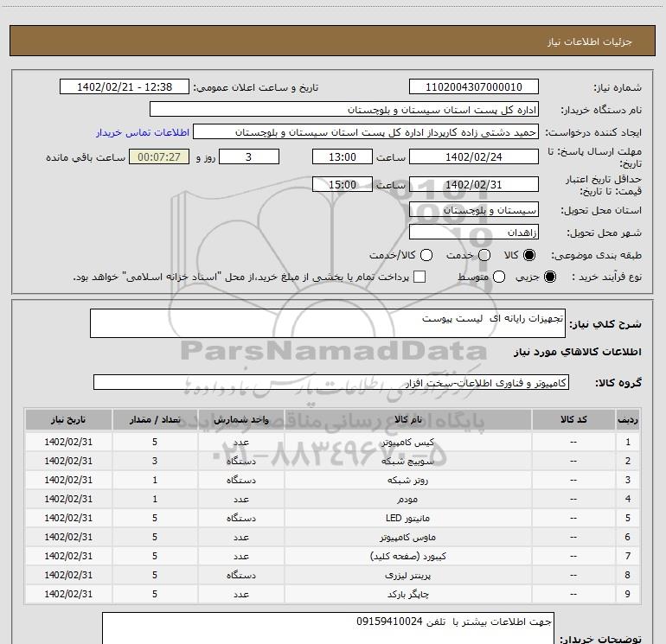666x644 pixels.
Task: Click the general description box تجهیزات رایانه ای
Action: 328,323
